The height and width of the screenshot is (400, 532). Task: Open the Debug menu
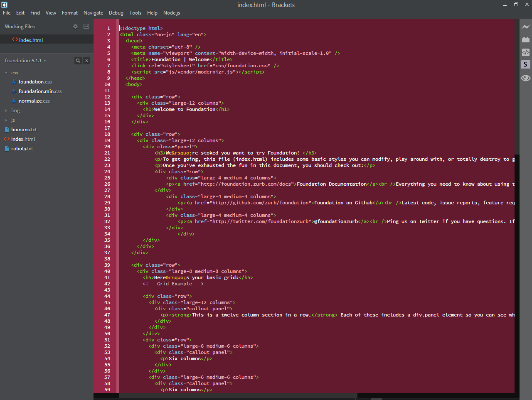coord(116,13)
